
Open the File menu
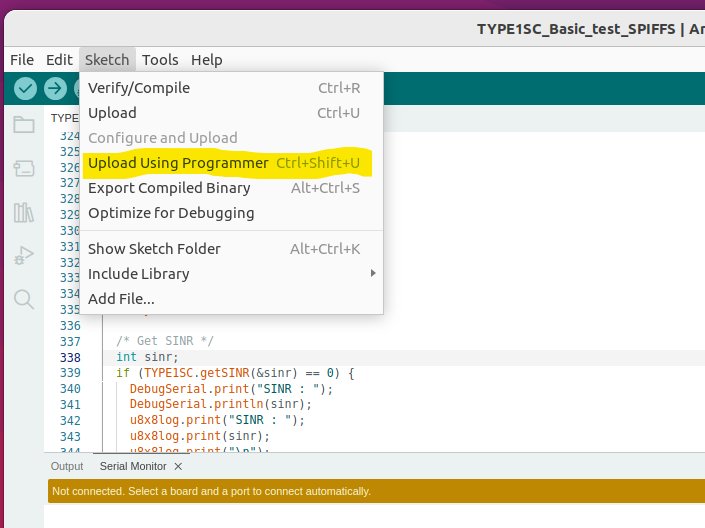22,60
